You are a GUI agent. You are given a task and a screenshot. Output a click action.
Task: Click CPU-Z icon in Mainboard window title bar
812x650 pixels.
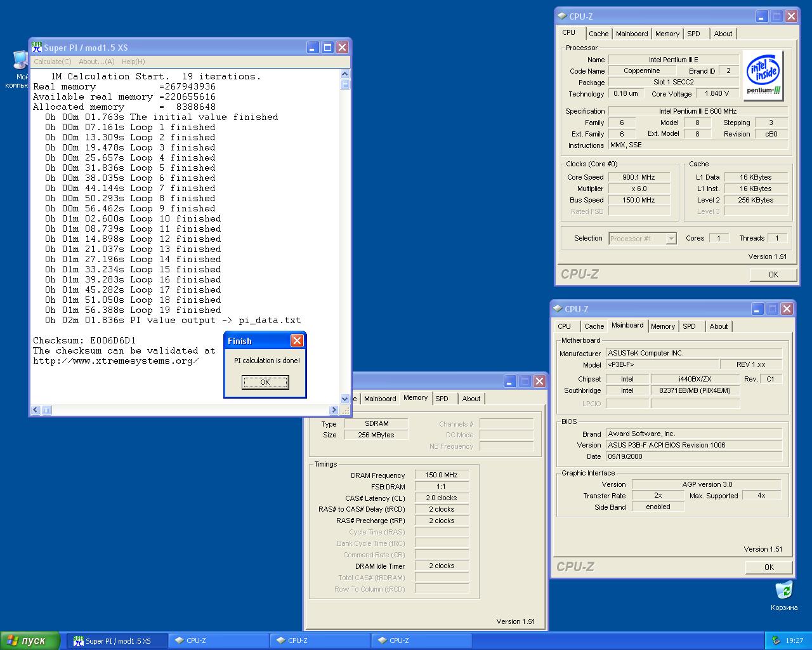tap(558, 309)
